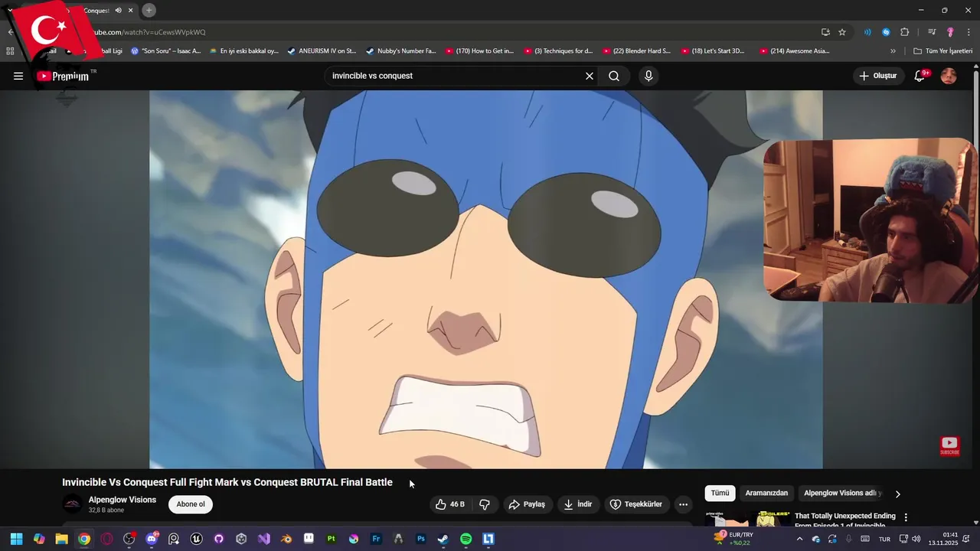This screenshot has width=980, height=551.
Task: Open Awesome Asia... bookmark
Action: point(795,51)
